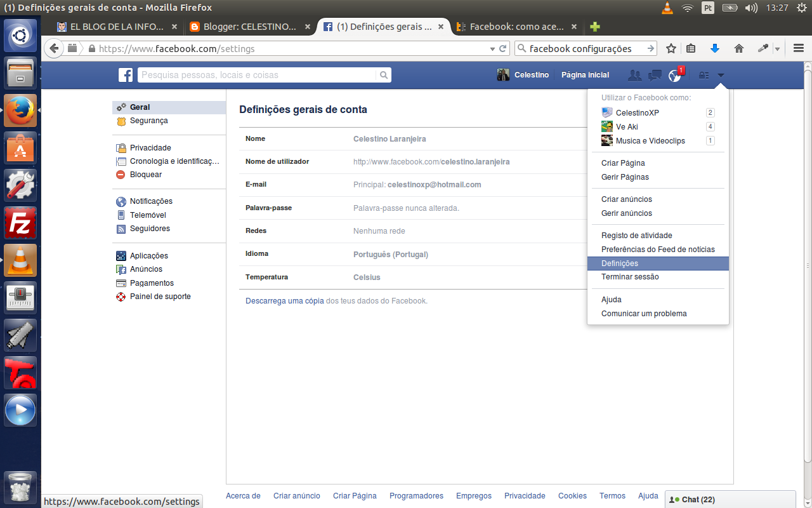This screenshot has height=508, width=812.
Task: Click the Firefox home icon
Action: pos(738,48)
